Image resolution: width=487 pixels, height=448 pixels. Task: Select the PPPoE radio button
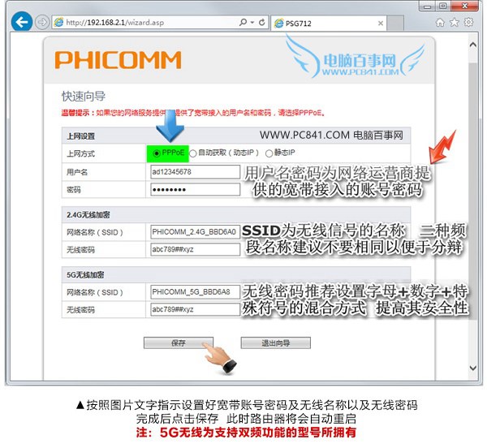point(157,153)
